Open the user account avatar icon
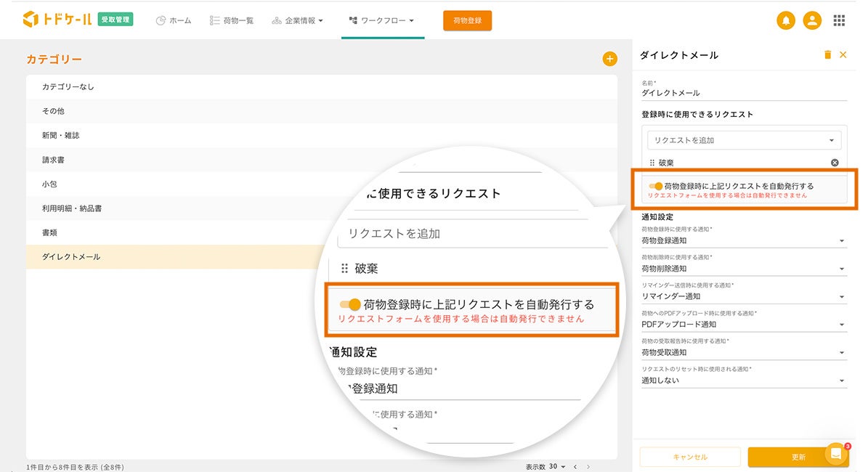 pos(812,20)
